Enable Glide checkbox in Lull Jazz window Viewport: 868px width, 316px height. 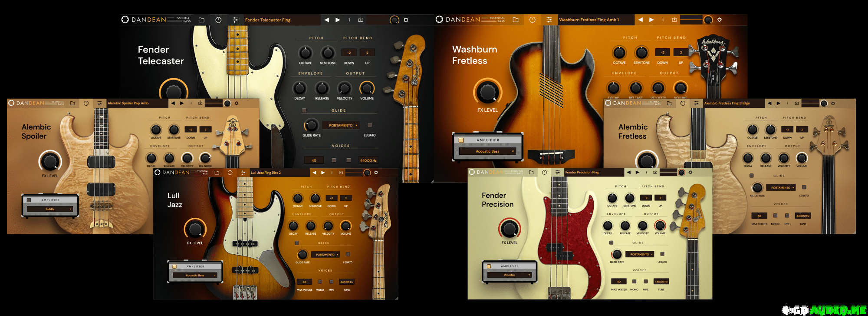(297, 243)
